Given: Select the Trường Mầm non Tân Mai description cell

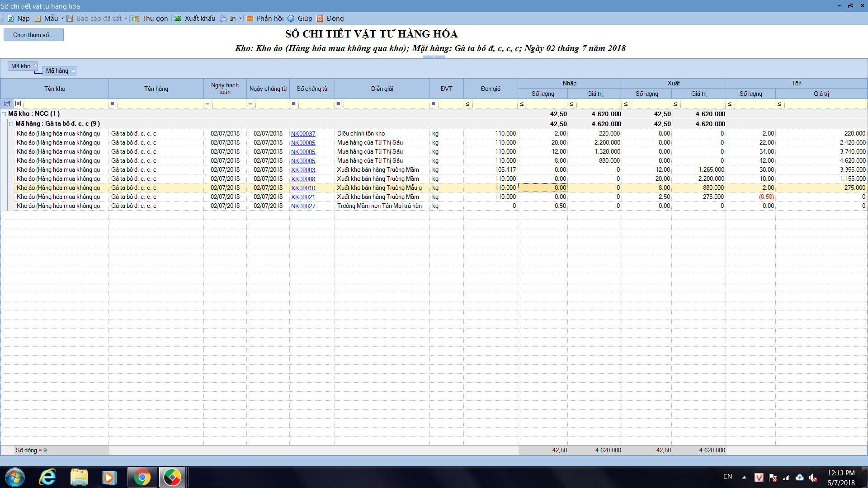Looking at the screenshot, I should [x=382, y=206].
